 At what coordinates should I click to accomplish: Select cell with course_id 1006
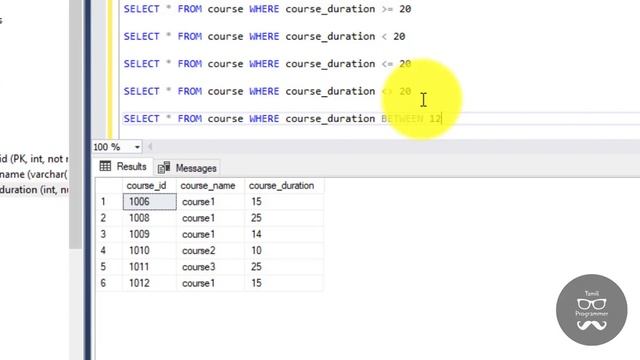click(149, 202)
